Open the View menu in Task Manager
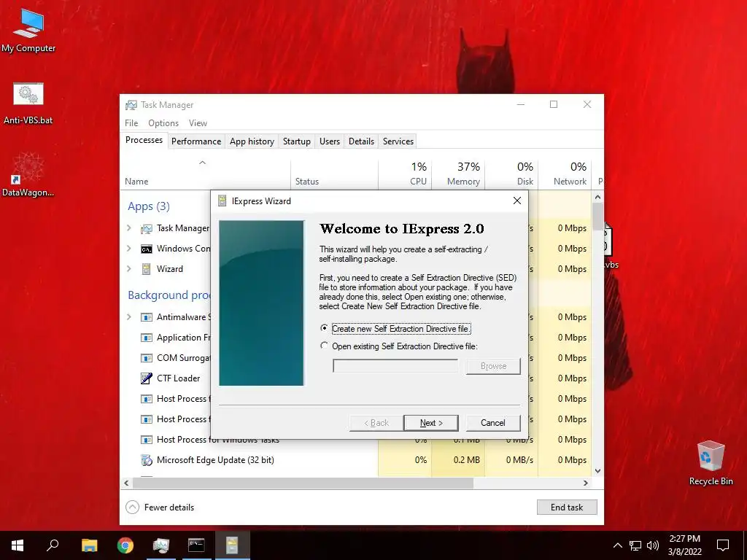 [198, 122]
